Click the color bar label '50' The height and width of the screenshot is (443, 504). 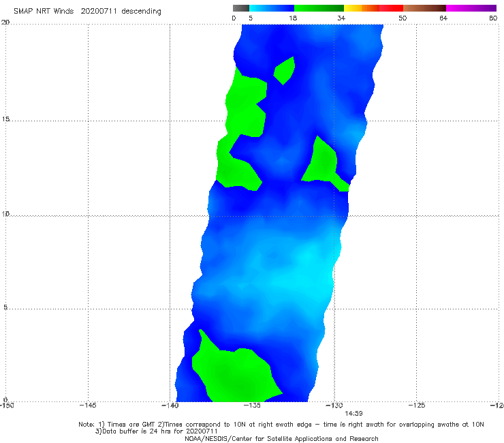click(x=403, y=18)
